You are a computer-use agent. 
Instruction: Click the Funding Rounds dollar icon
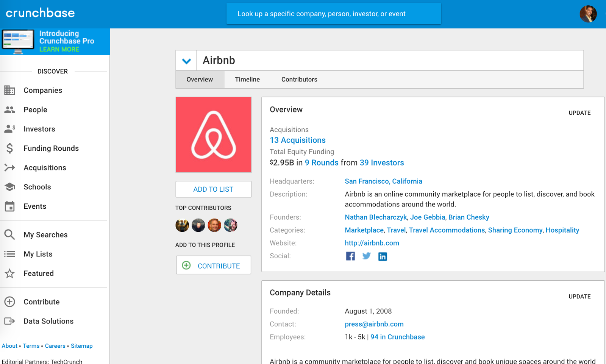(9, 148)
